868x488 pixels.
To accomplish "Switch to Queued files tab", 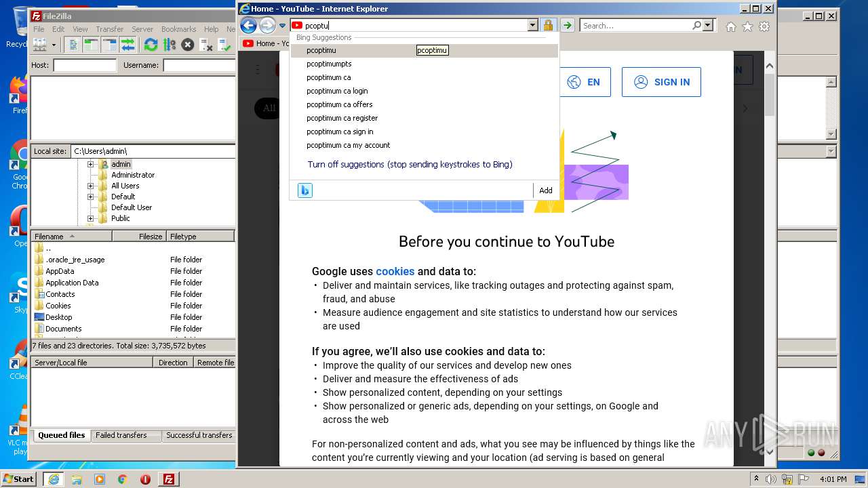I will [61, 435].
